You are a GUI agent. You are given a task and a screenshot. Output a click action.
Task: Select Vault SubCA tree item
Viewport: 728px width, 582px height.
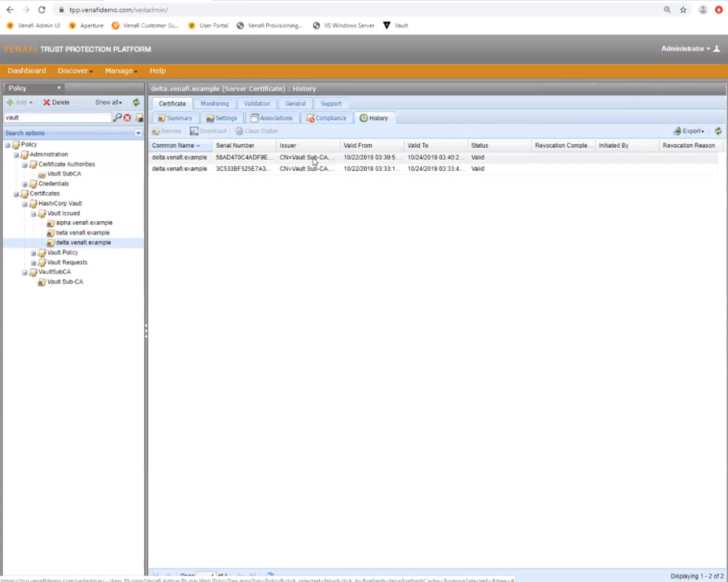point(64,173)
